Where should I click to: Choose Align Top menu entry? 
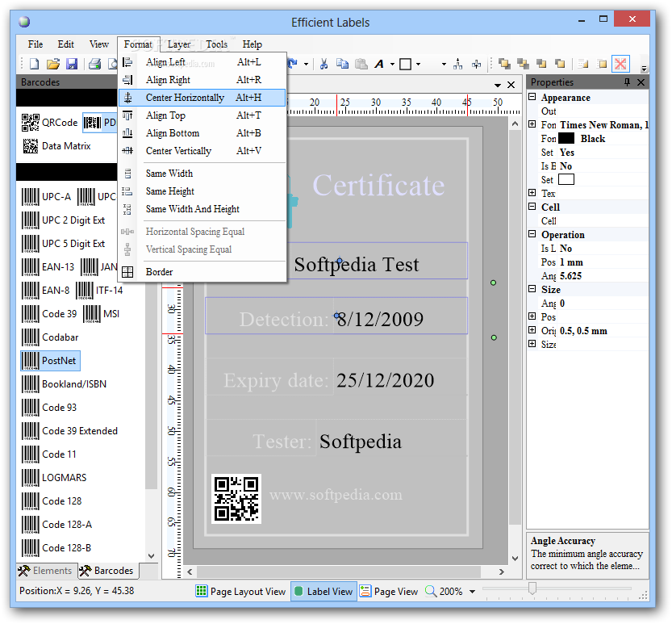click(x=202, y=115)
